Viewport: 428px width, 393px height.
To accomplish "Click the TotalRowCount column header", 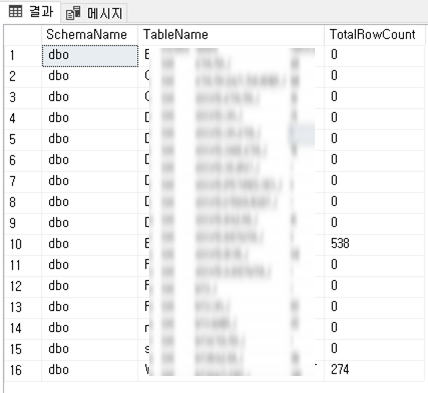I will pyautogui.click(x=374, y=35).
